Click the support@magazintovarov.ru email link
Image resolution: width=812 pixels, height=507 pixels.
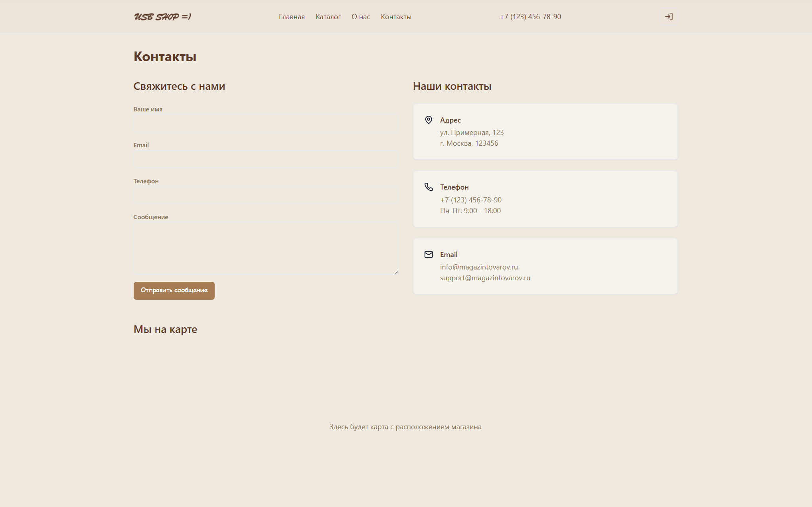[485, 277]
